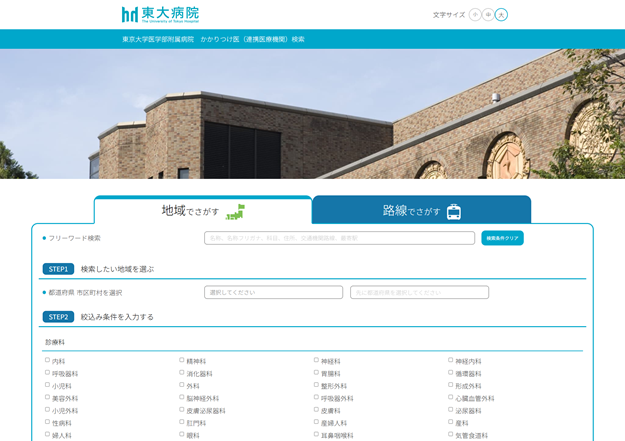This screenshot has width=625, height=441.
Task: Open the prefecture selection dropdown
Action: coord(273,292)
